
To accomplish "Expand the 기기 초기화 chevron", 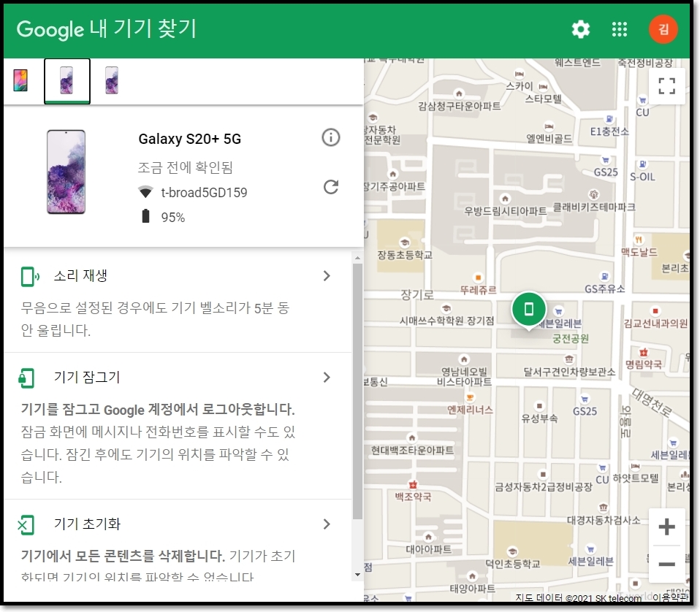I will 327,524.
